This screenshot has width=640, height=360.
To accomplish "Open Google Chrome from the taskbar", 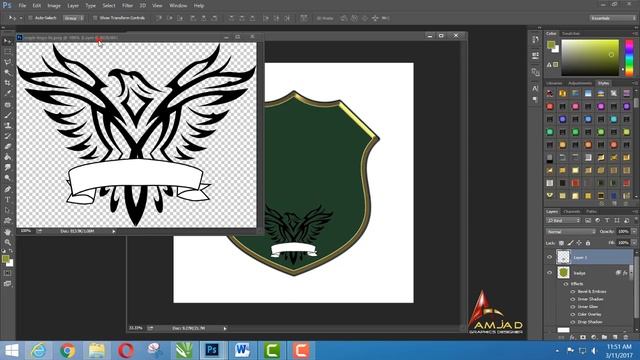I will coord(68,350).
